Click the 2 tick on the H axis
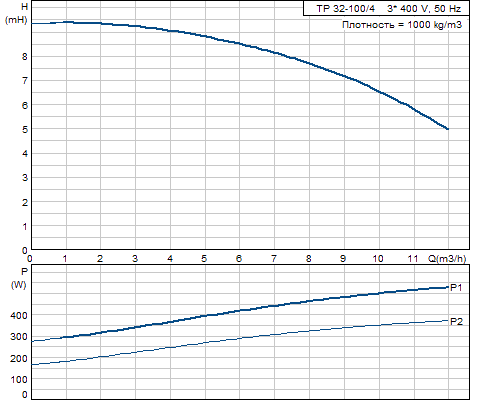This screenshot has height=400, width=500. click(x=25, y=202)
